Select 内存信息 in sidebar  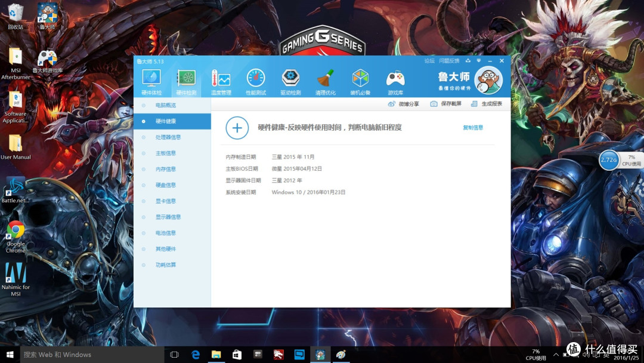point(172,169)
